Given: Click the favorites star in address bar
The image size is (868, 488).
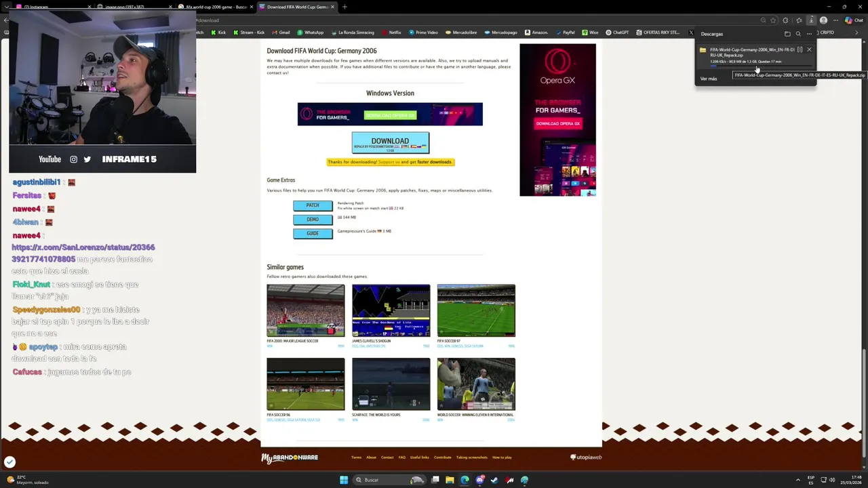Looking at the screenshot, I should pyautogui.click(x=773, y=20).
